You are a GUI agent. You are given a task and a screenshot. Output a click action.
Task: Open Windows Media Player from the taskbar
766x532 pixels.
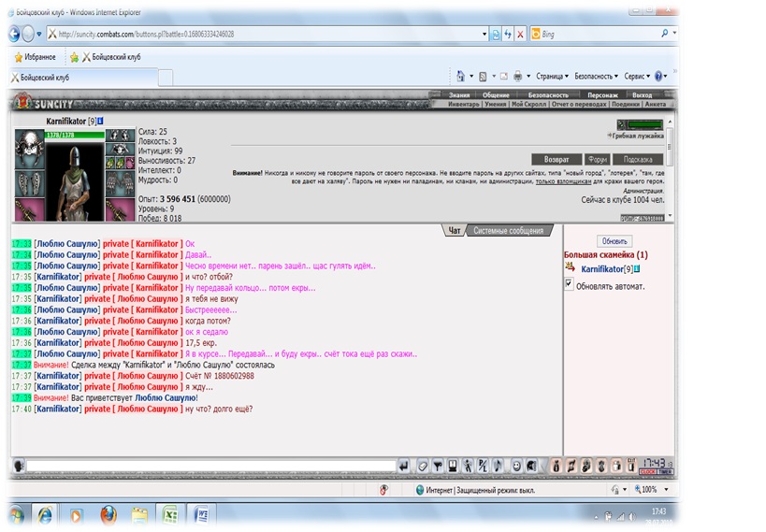tap(76, 515)
